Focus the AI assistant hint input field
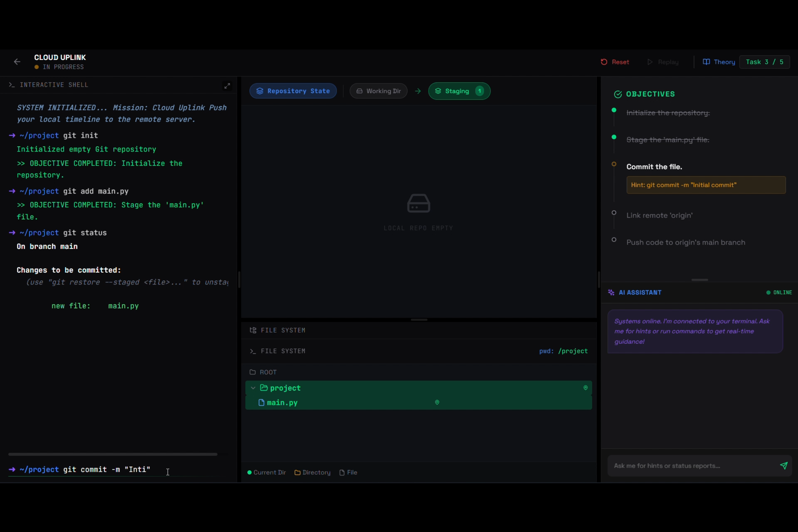Screen dimensions: 798x532 [x=691, y=465]
